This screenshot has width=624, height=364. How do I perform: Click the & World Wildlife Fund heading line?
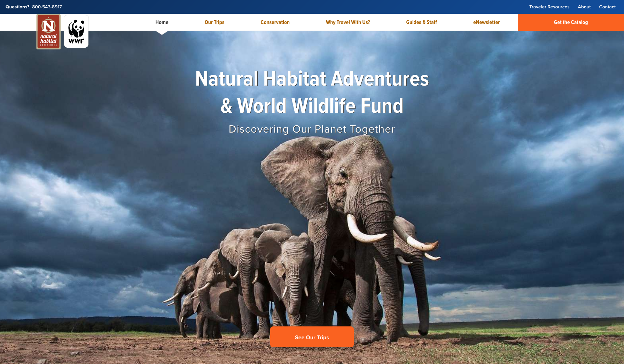(x=312, y=106)
